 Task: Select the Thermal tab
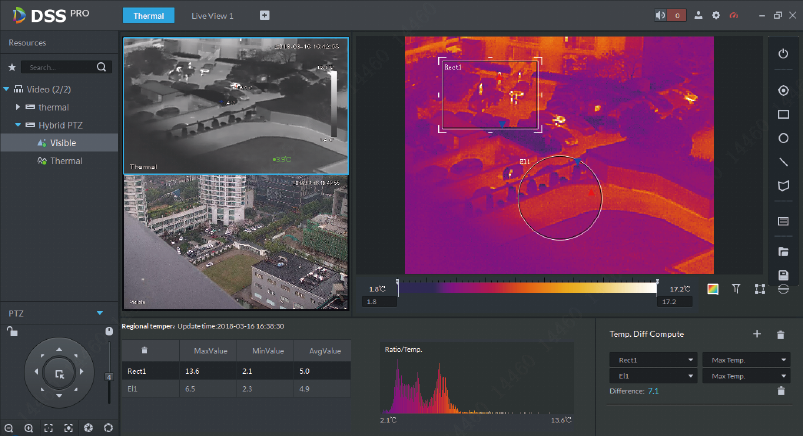(148, 16)
